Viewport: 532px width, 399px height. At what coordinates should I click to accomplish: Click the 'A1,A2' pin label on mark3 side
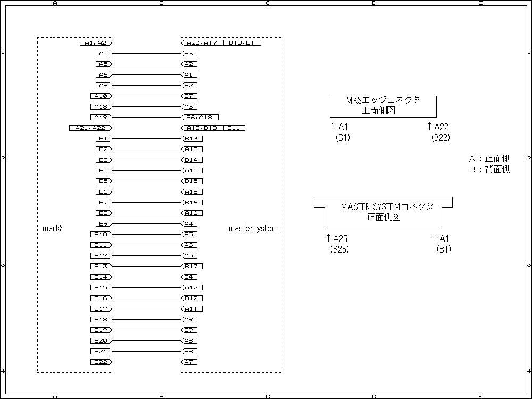tap(96, 43)
